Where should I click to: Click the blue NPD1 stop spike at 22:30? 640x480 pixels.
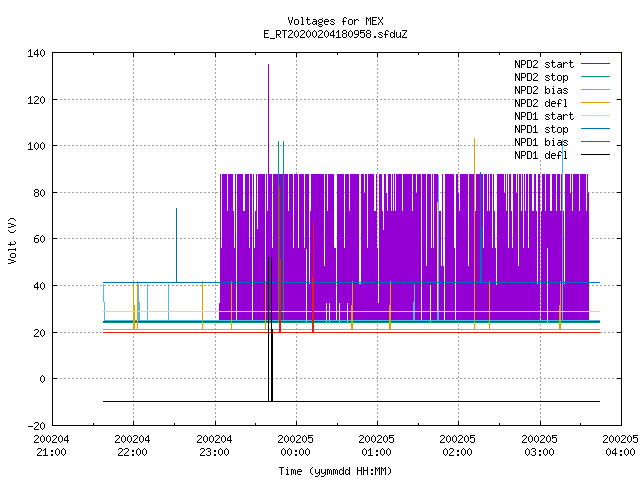(176, 245)
